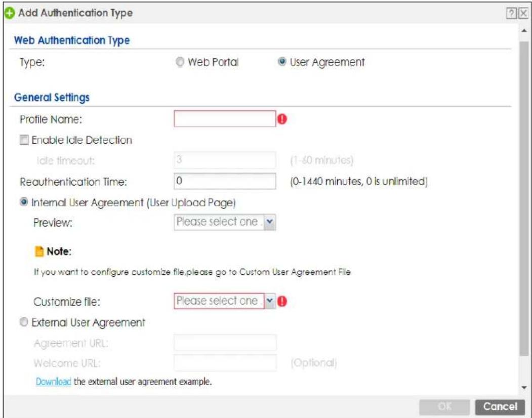Choose External User Agreement radio option
The width and height of the screenshot is (532, 418).
click(24, 322)
